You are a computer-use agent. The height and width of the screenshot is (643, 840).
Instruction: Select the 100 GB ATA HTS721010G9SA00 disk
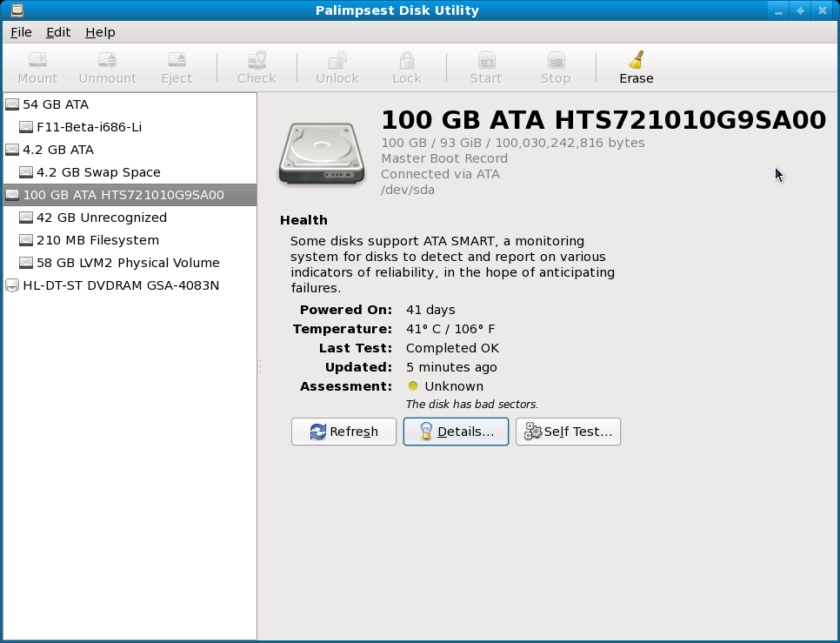pyautogui.click(x=130, y=195)
